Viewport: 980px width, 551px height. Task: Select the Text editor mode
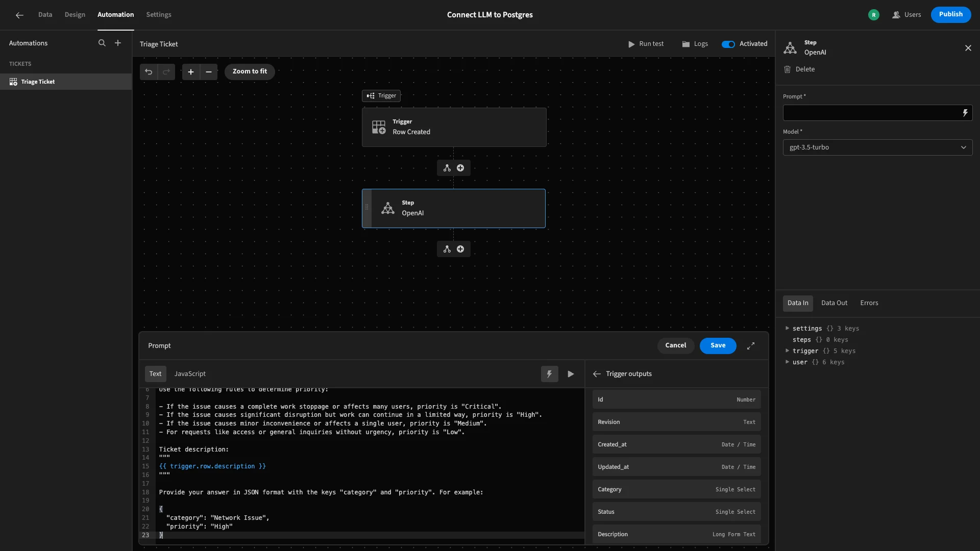(x=155, y=374)
